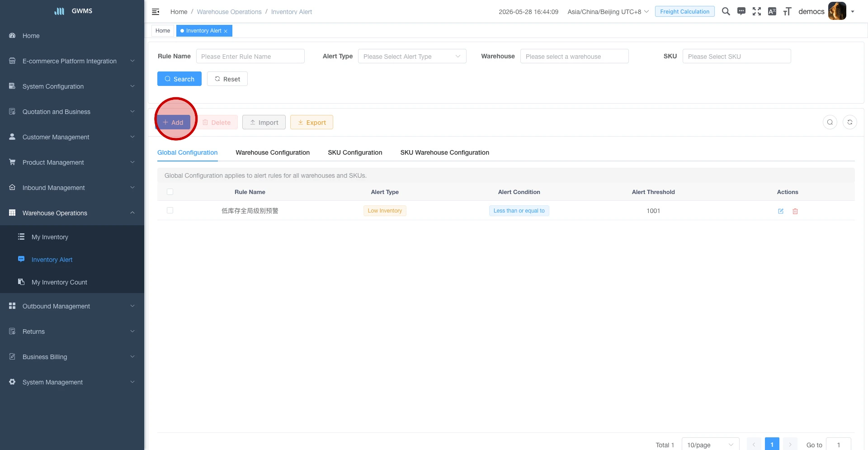Switch to SKU Warehouse Configuration tab
The image size is (868, 450).
444,152
